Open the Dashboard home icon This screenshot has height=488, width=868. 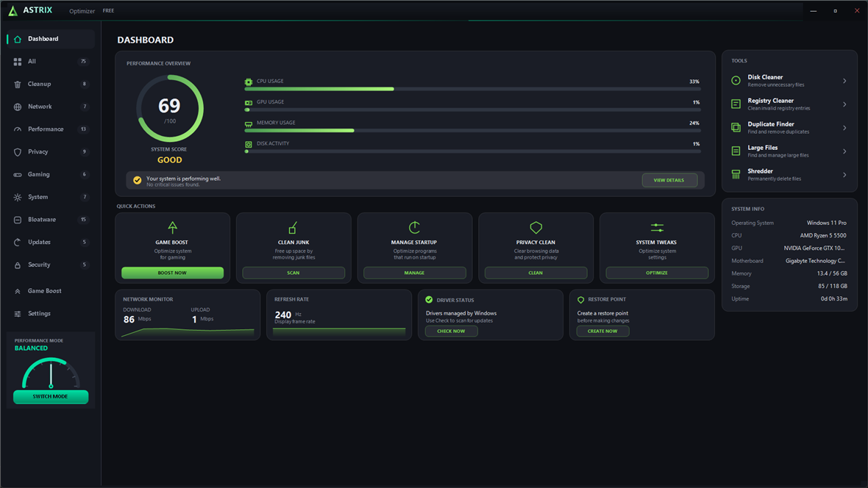pyautogui.click(x=18, y=39)
